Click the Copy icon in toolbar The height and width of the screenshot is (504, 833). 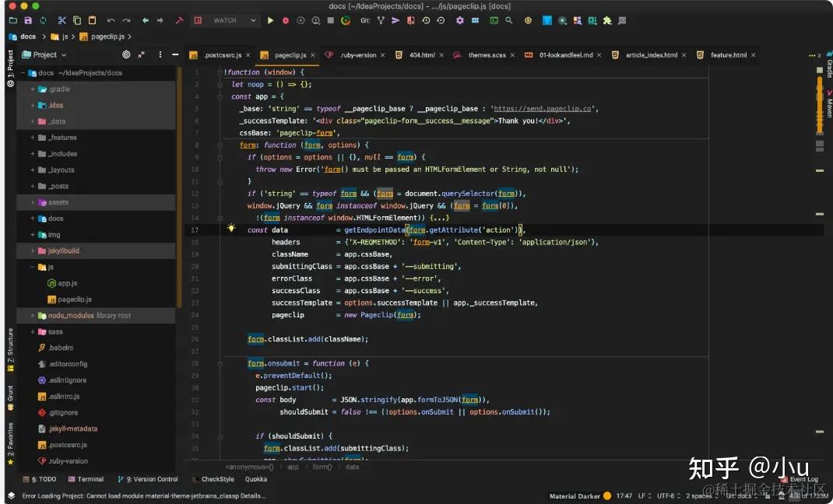click(x=77, y=21)
